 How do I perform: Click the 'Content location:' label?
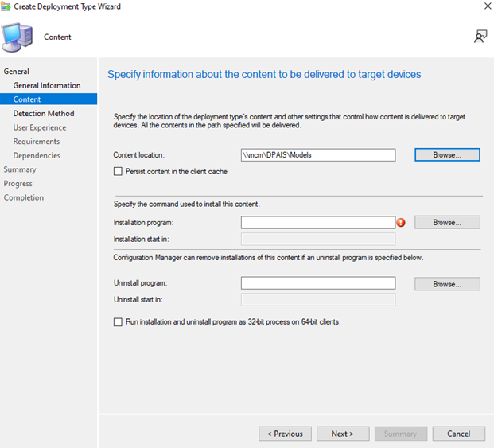139,155
